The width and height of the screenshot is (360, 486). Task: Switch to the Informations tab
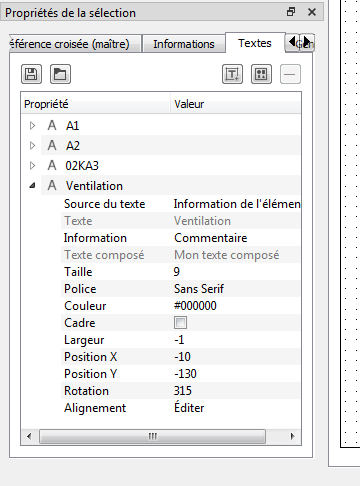click(x=184, y=44)
